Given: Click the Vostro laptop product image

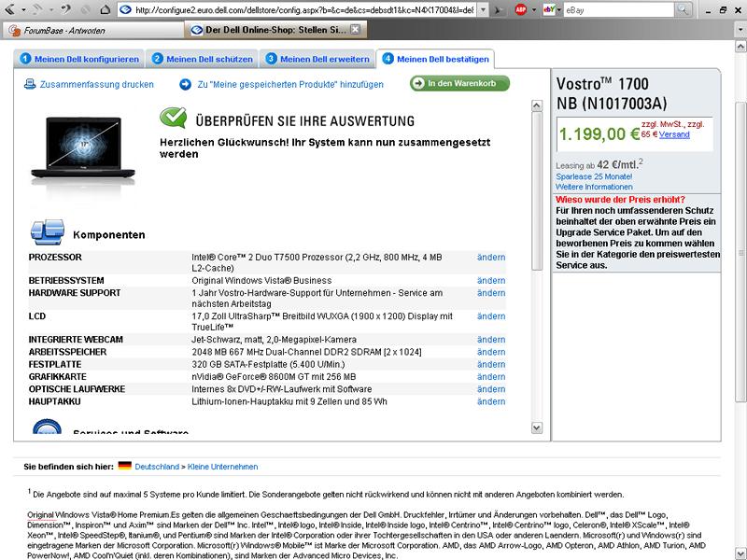Looking at the screenshot, I should (83, 148).
